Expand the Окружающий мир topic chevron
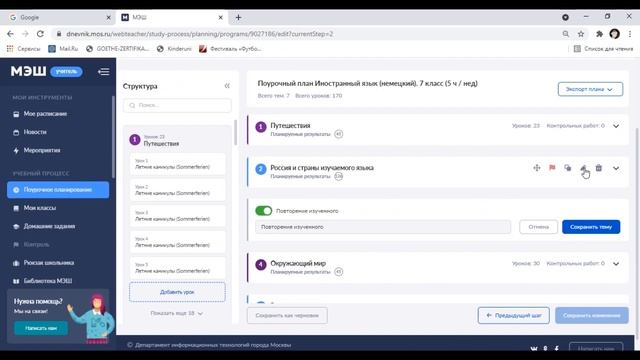Screen dimensions: 640x360 616,264
